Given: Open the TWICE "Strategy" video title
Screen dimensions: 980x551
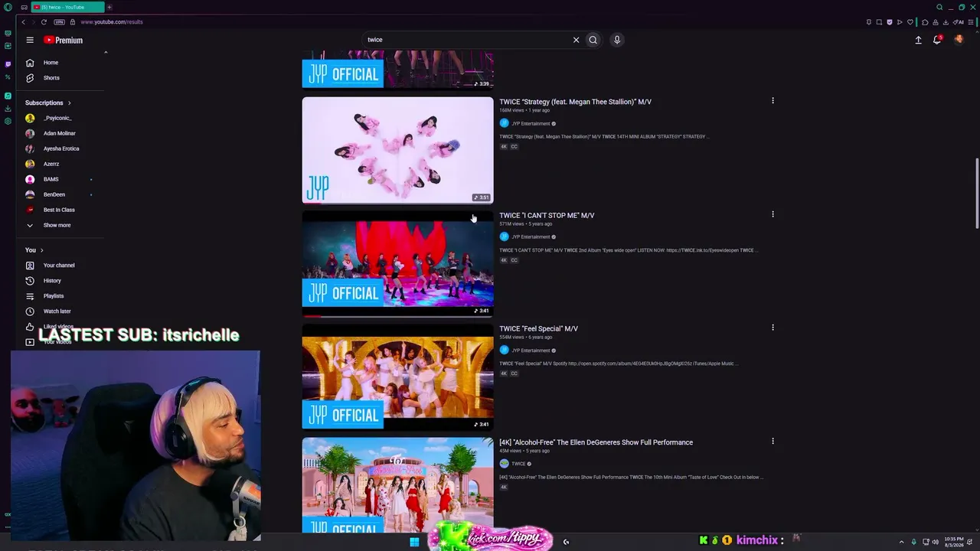Looking at the screenshot, I should click(575, 102).
